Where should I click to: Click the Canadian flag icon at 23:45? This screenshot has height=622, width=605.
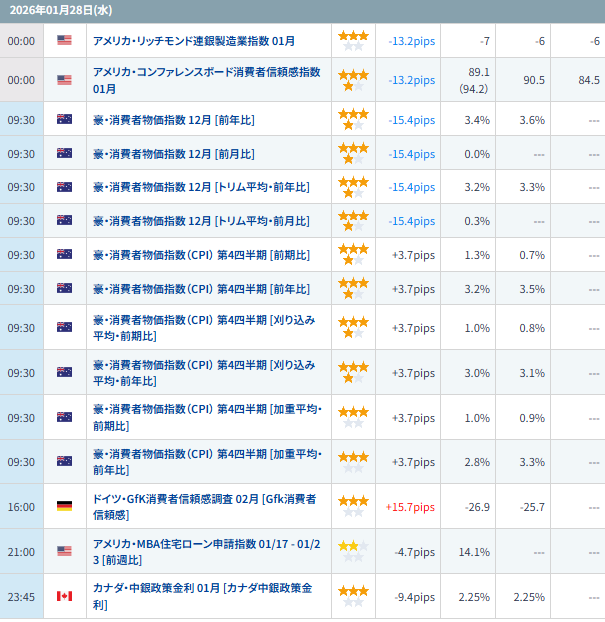pos(65,597)
